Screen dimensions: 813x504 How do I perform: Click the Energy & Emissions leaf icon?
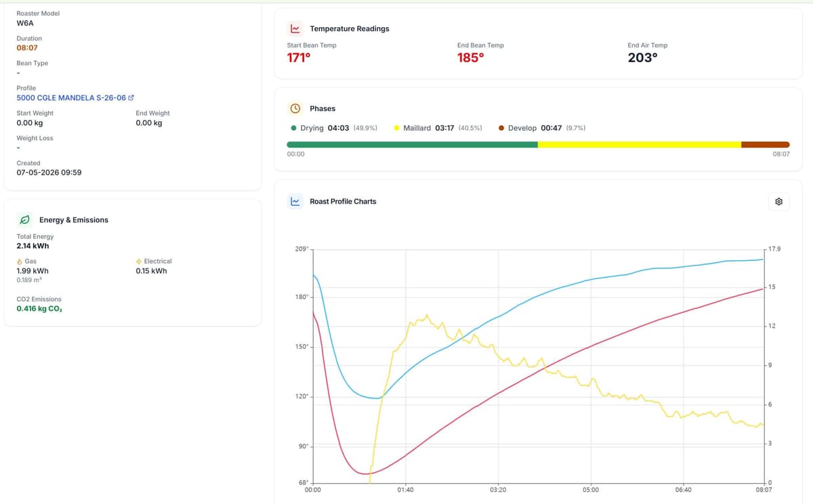pyautogui.click(x=24, y=220)
